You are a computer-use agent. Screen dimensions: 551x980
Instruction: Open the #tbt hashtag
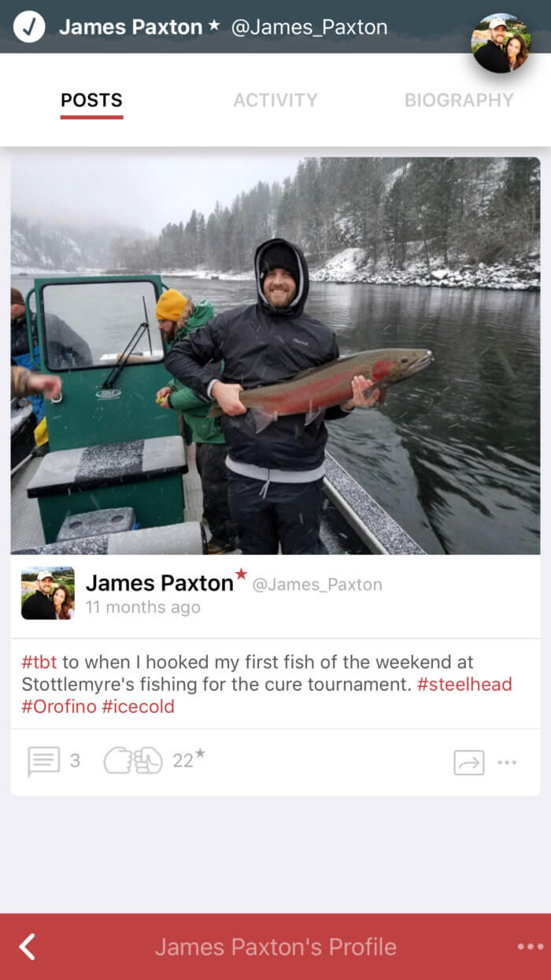click(39, 662)
